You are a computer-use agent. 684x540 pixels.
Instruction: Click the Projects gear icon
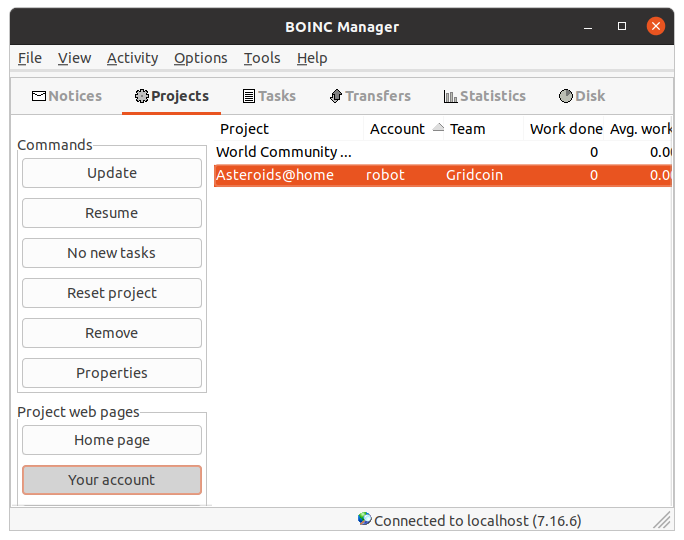coord(141,96)
